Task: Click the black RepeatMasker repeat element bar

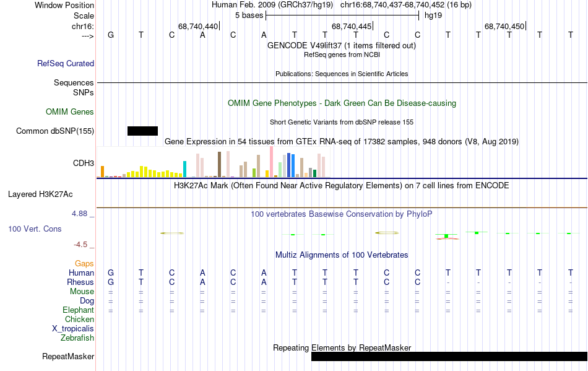Action: coord(449,356)
